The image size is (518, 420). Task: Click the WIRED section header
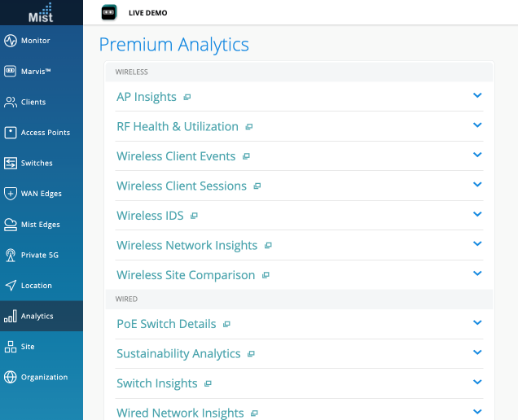pyautogui.click(x=126, y=300)
